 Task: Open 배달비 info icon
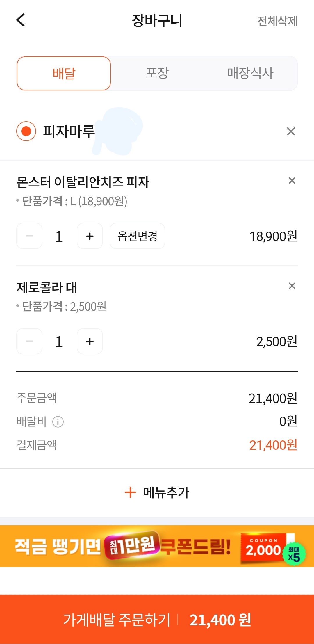pyautogui.click(x=58, y=421)
